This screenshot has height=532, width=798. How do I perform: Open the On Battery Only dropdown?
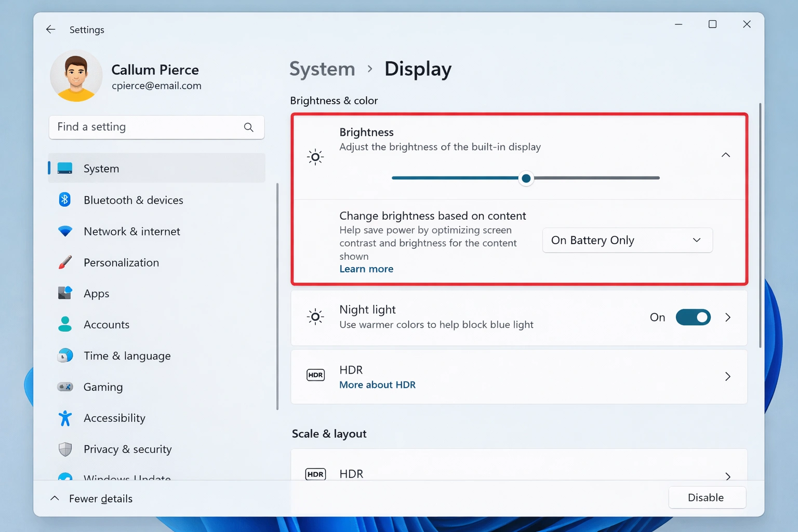coord(627,240)
